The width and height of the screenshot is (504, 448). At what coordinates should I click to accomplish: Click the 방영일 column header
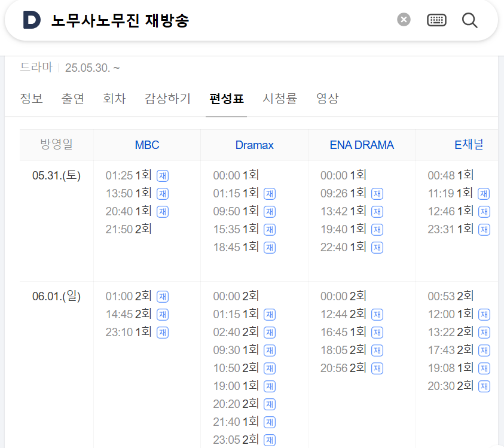coord(57,144)
